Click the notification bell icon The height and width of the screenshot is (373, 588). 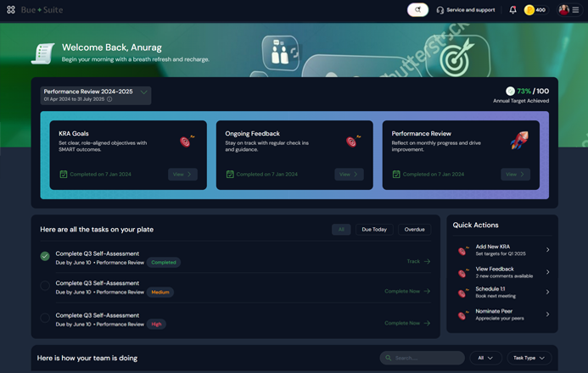click(x=512, y=10)
